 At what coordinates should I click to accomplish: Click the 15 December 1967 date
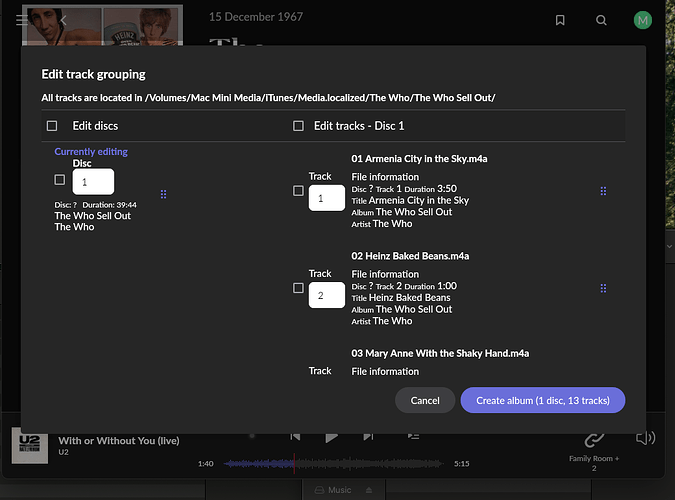256,17
